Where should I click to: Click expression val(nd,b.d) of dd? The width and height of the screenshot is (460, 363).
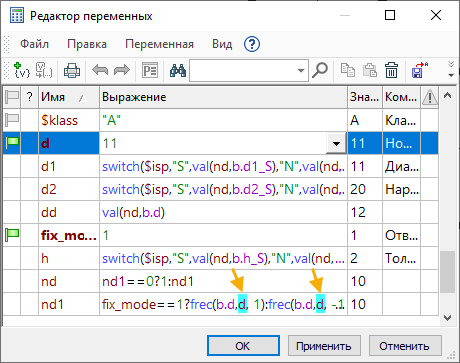point(223,212)
